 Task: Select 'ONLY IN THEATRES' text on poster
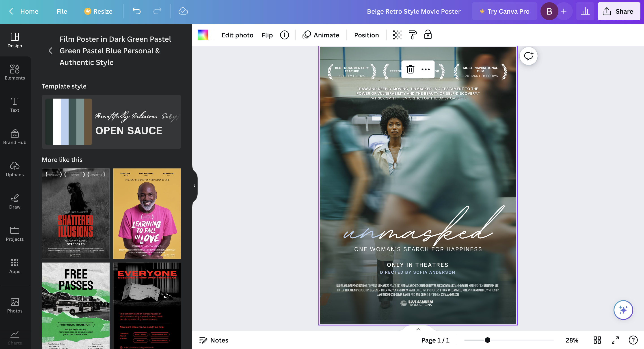point(418,265)
